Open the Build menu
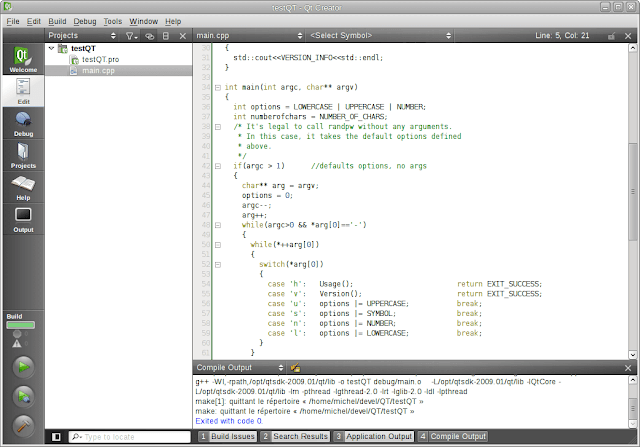The height and width of the screenshot is (447, 640). click(57, 21)
